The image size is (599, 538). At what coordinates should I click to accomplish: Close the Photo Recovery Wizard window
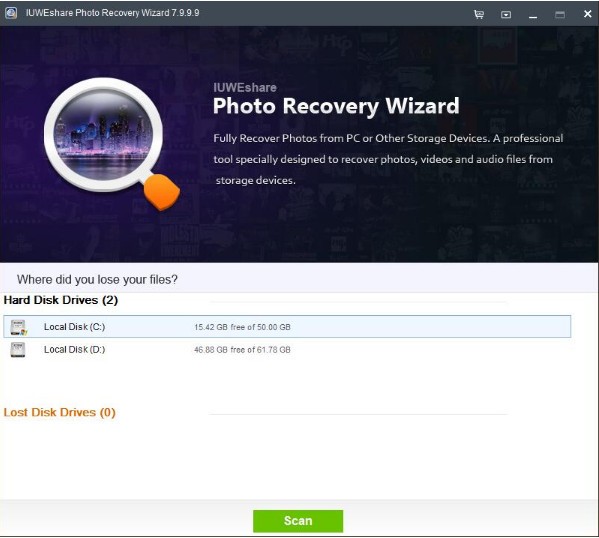click(x=588, y=14)
